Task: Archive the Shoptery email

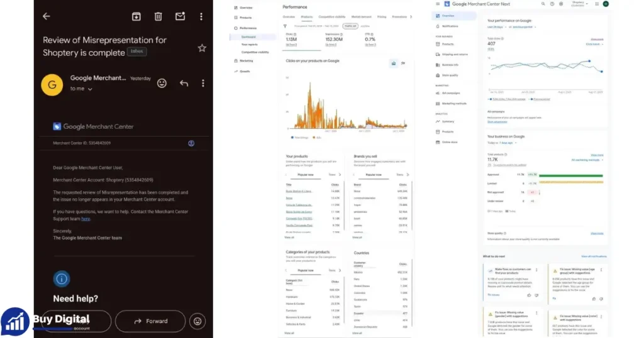Action: pyautogui.click(x=136, y=16)
